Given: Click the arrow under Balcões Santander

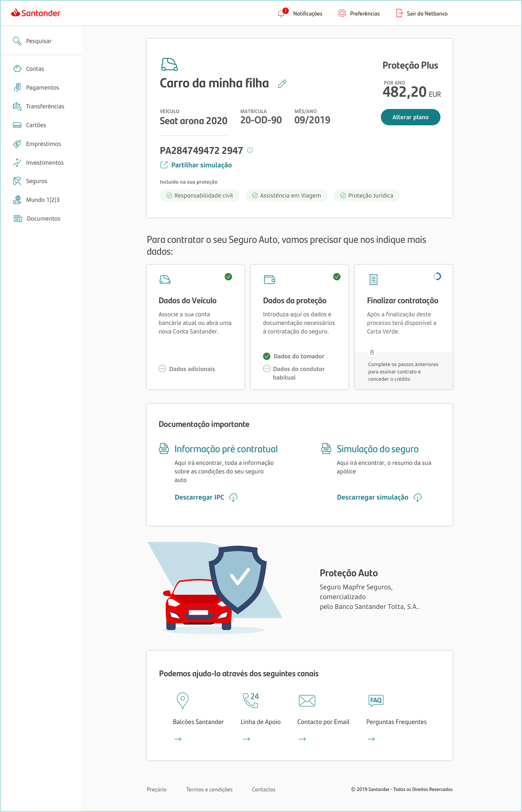Looking at the screenshot, I should coord(178,739).
